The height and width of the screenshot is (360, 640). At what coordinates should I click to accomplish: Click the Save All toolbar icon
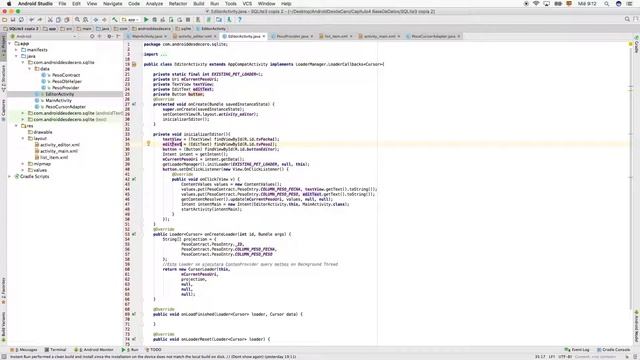pyautogui.click(x=13, y=20)
